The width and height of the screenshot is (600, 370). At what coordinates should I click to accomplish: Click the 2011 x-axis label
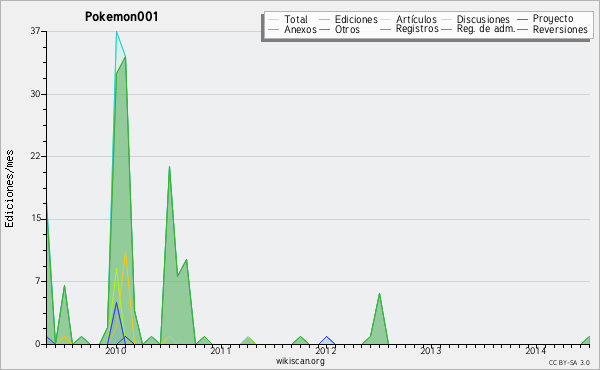pos(221,351)
